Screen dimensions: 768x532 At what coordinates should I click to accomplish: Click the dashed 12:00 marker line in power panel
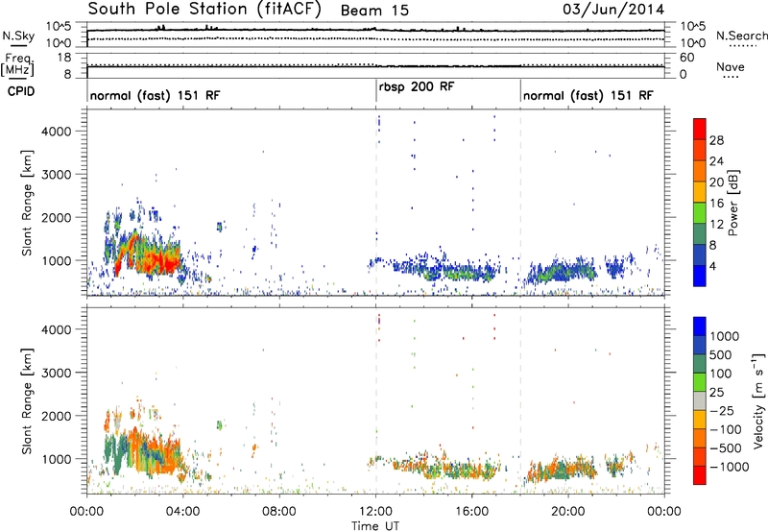click(x=376, y=203)
